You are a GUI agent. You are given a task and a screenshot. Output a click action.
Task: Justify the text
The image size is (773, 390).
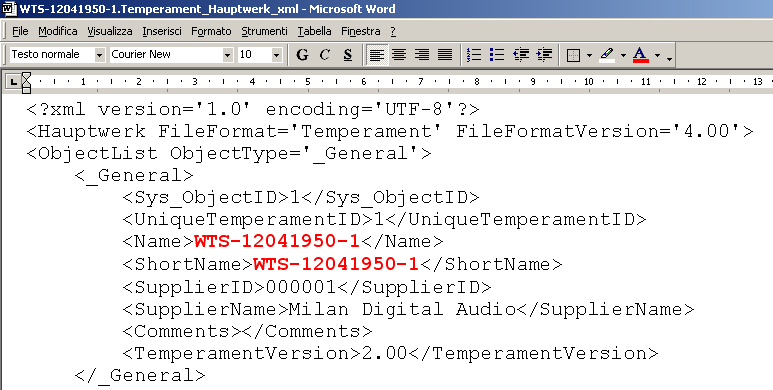(445, 55)
